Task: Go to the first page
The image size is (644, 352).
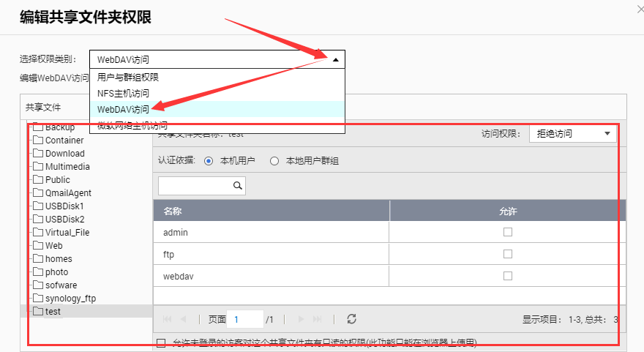Action: point(167,319)
